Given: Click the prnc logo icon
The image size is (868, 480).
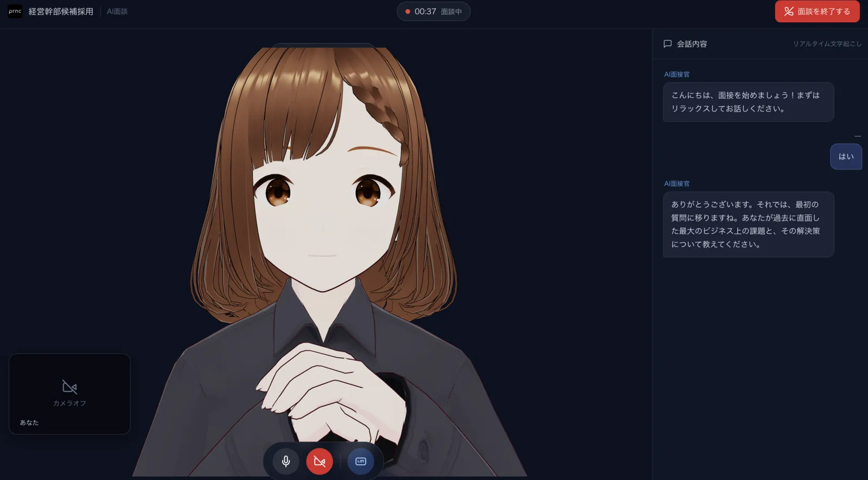Looking at the screenshot, I should point(15,11).
